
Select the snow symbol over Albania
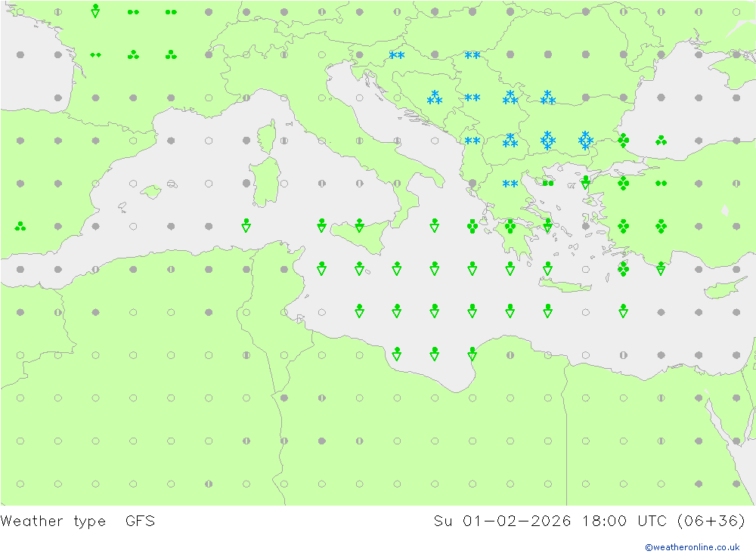472,141
